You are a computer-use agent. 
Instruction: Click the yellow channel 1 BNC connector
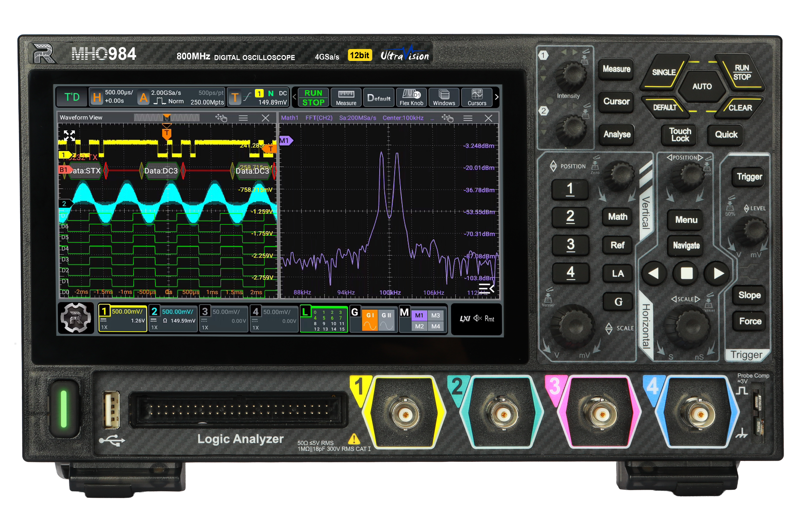405,414
